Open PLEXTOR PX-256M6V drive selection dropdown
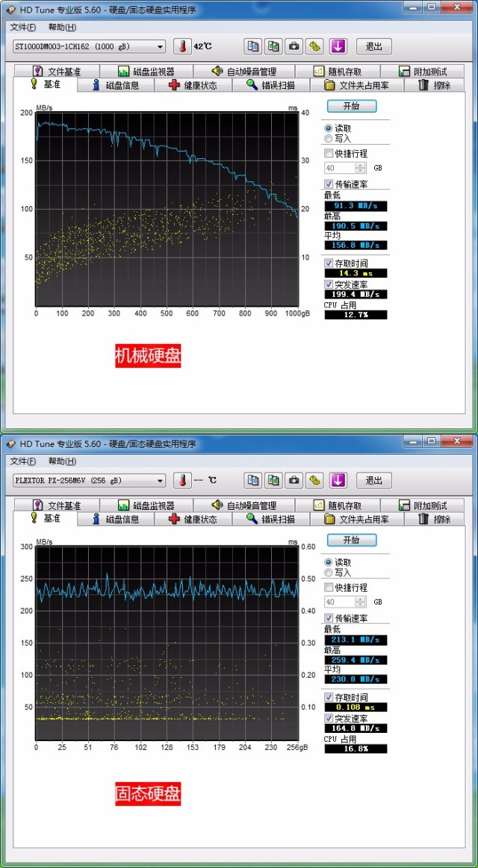This screenshot has height=868, width=478. [x=89, y=480]
